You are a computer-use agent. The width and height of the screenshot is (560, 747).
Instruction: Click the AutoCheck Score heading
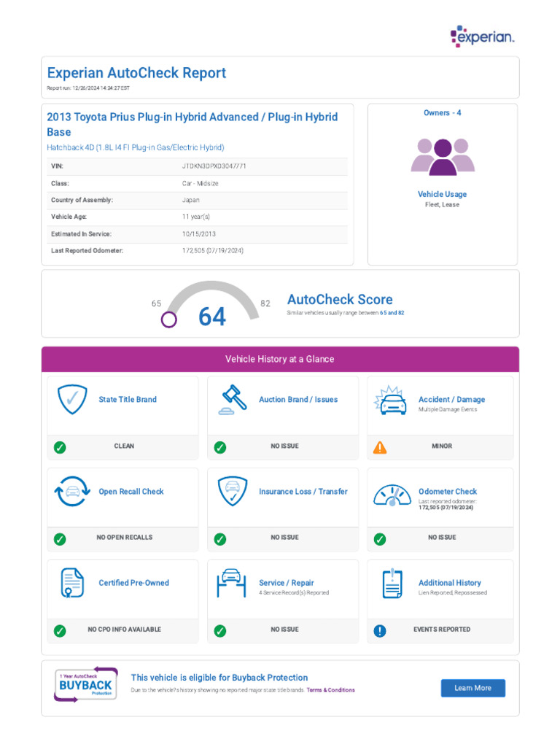click(340, 299)
